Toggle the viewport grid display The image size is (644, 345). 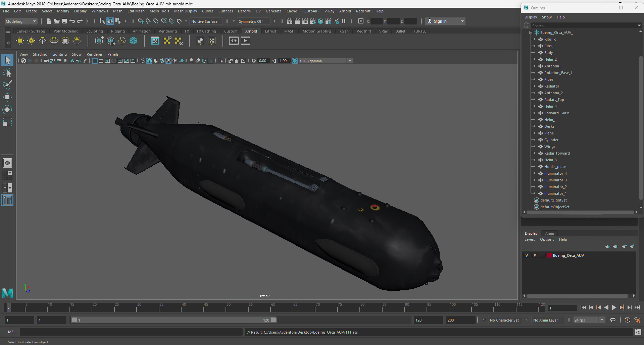(95, 61)
